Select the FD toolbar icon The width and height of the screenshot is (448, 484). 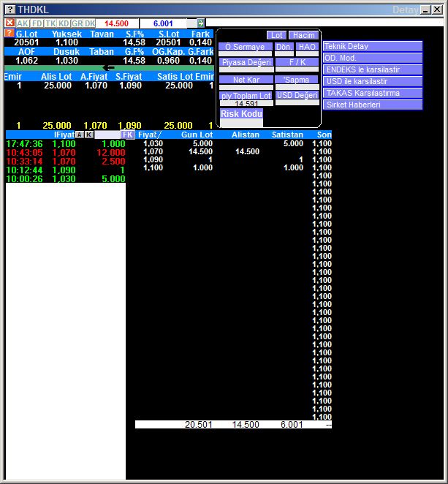(37, 23)
